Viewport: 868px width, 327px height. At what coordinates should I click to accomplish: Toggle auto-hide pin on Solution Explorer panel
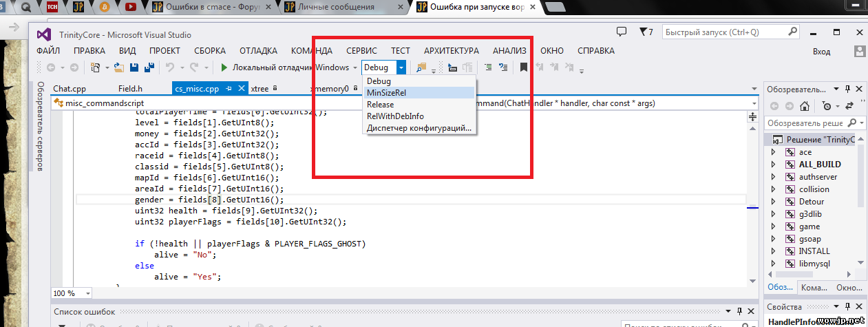point(849,89)
